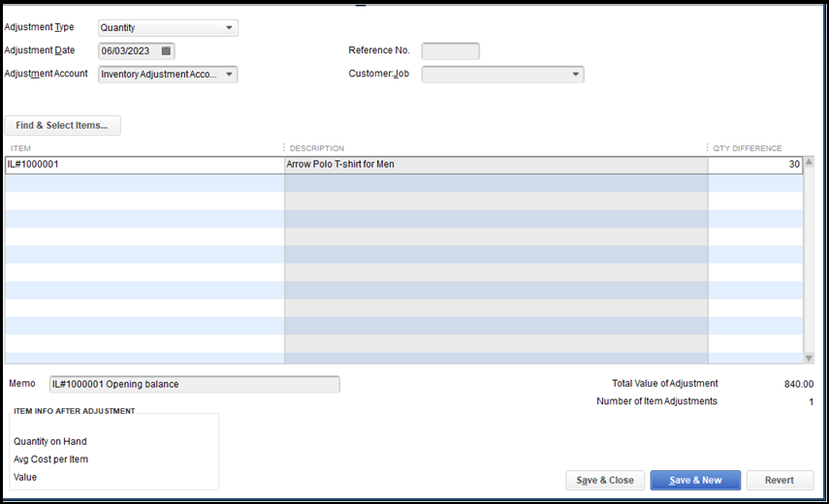829x504 pixels.
Task: Open the Adjustment Date calendar picker
Action: [166, 50]
